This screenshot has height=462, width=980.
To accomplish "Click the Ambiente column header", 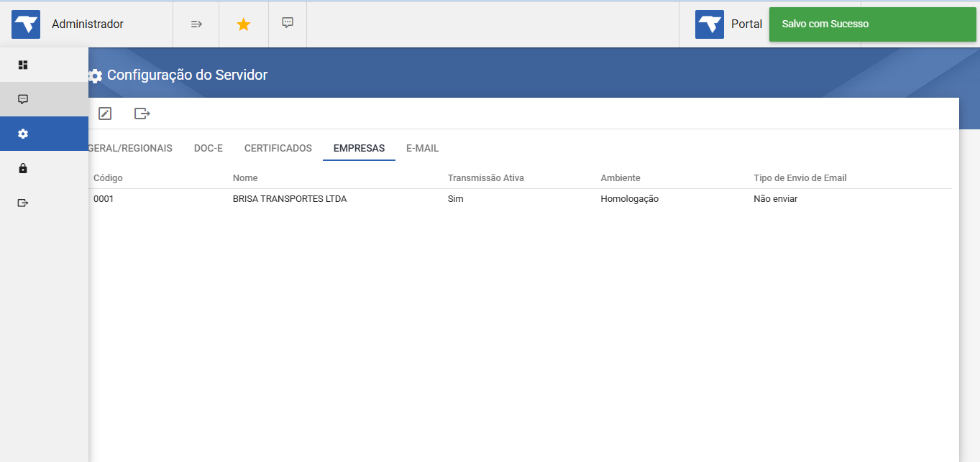I will (620, 178).
